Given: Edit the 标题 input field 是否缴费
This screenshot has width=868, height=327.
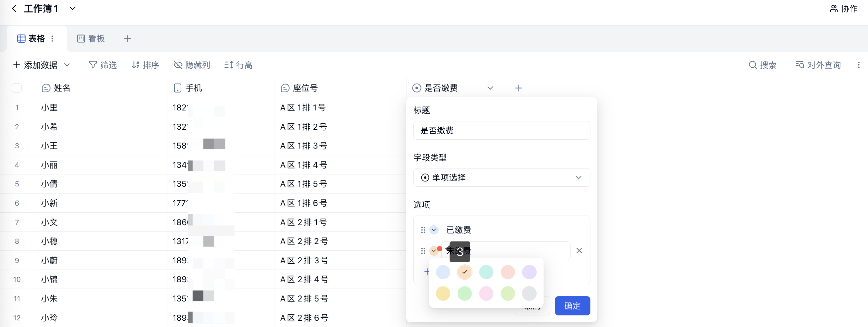Looking at the screenshot, I should click(x=502, y=130).
